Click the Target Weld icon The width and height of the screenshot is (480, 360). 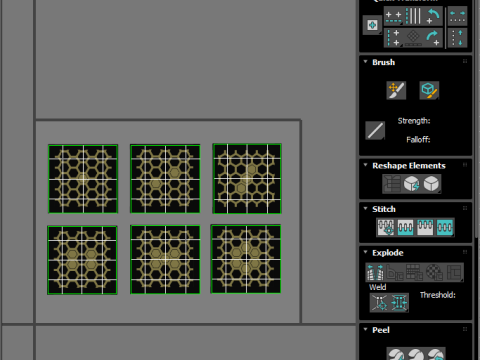[x=380, y=303]
